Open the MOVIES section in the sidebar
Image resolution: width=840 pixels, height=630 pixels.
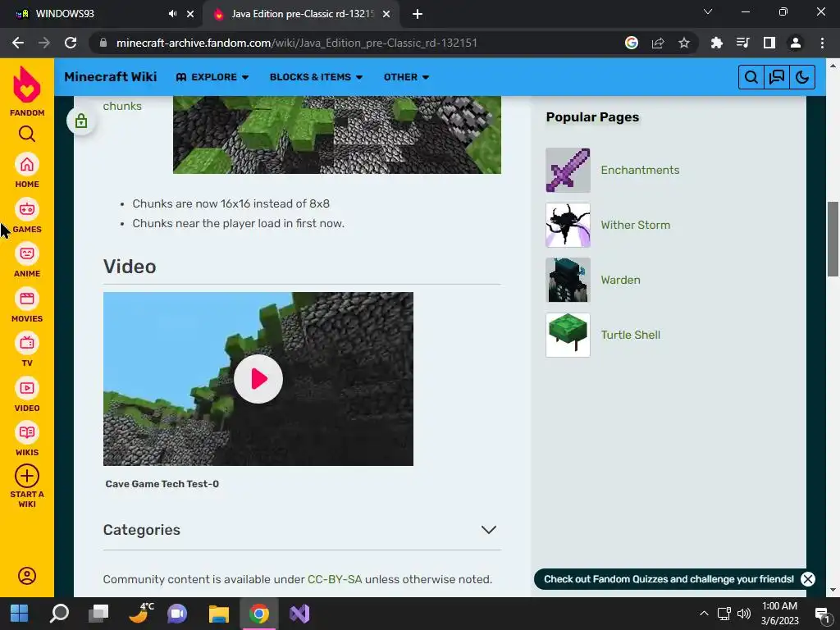(x=27, y=305)
